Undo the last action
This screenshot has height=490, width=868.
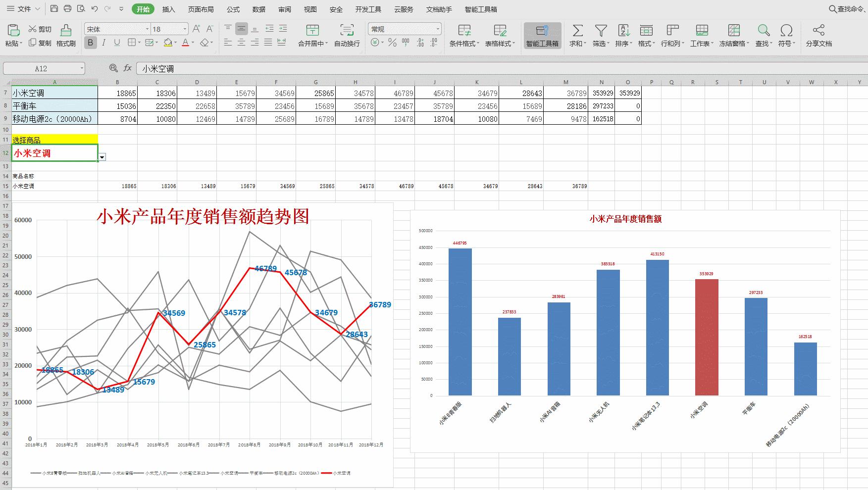95,9
